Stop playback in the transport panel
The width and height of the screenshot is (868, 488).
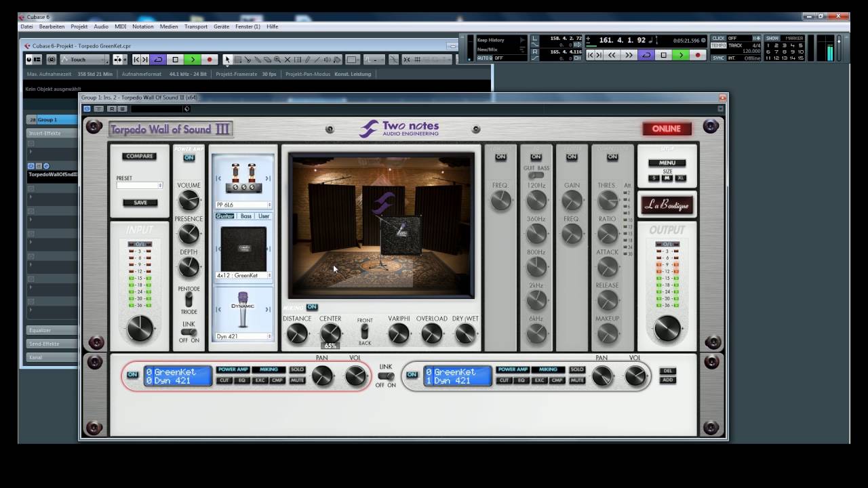coord(664,55)
